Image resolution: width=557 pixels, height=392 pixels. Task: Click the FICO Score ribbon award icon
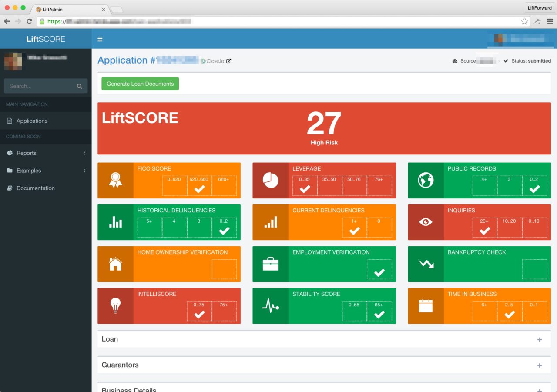(115, 180)
